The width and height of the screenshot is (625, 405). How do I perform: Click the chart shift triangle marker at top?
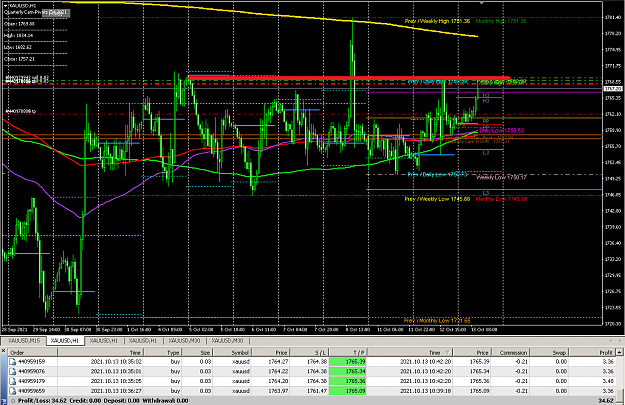[x=482, y=2]
